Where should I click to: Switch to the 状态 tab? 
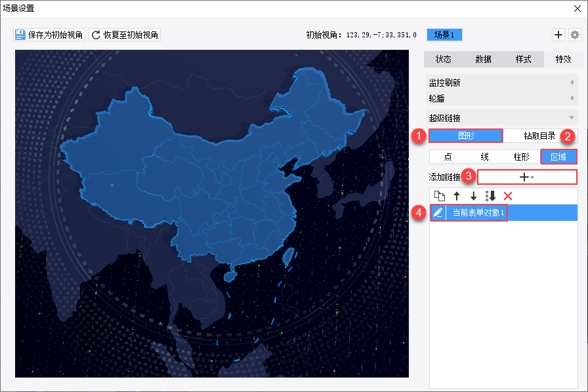pyautogui.click(x=443, y=59)
